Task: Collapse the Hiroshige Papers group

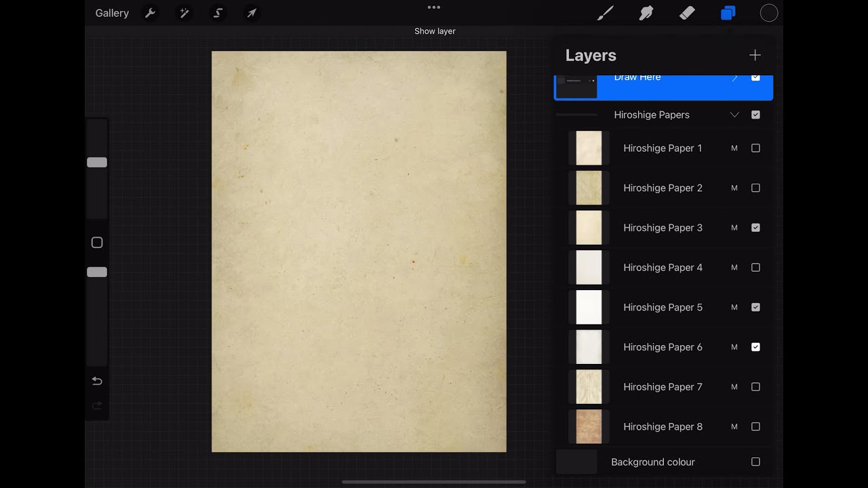Action: 734,115
